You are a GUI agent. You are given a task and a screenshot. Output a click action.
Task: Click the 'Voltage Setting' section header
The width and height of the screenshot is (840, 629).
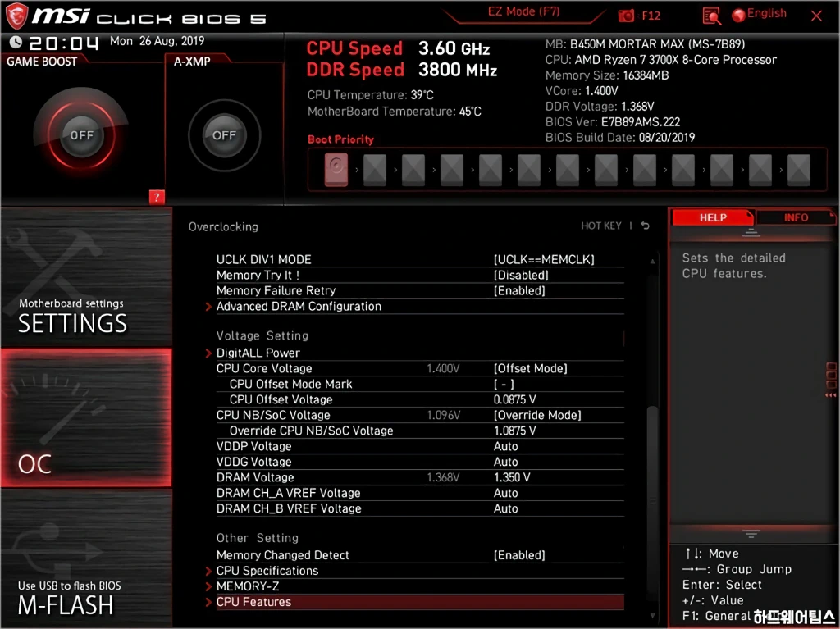click(x=262, y=336)
